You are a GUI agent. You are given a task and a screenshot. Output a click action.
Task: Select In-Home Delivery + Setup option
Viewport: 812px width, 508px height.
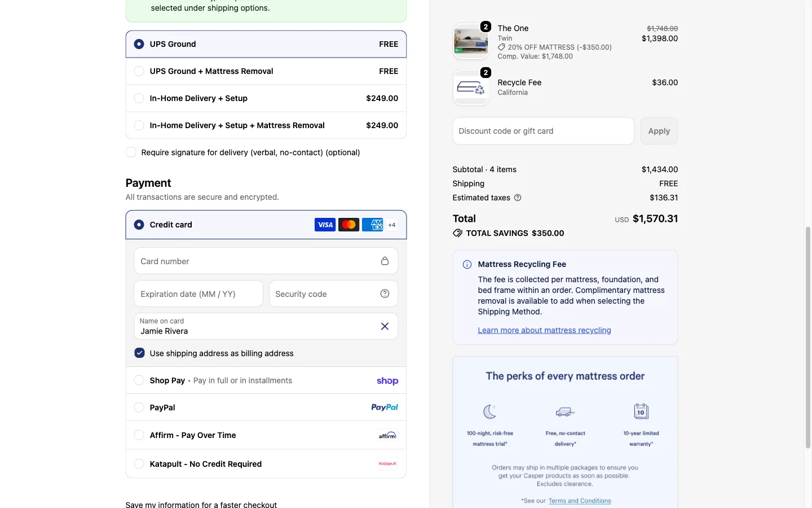click(x=266, y=98)
